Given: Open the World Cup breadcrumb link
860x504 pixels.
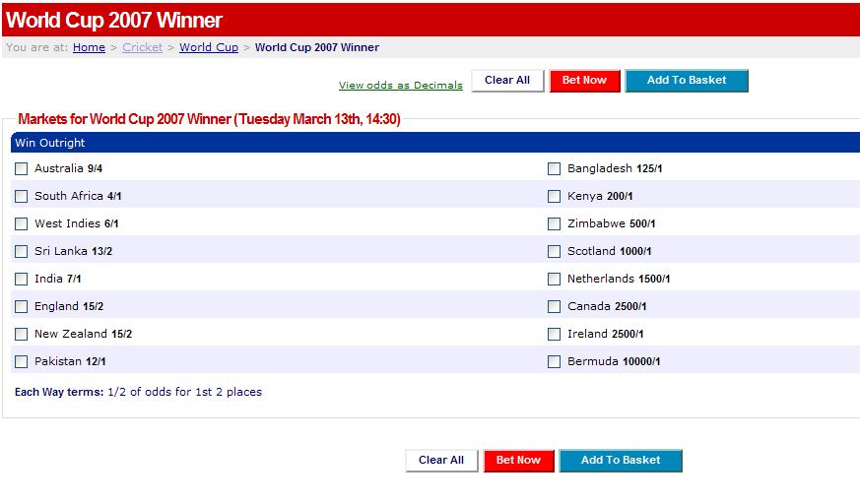Looking at the screenshot, I should (209, 47).
